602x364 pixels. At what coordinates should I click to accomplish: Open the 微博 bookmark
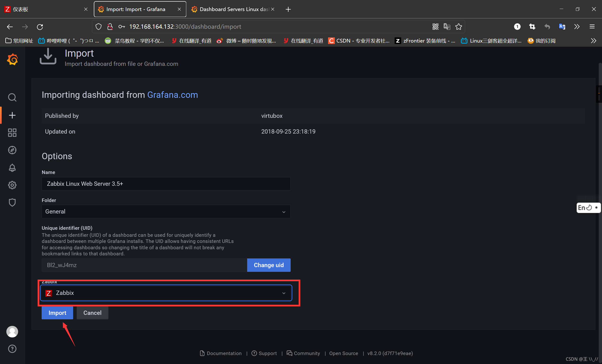[246, 41]
